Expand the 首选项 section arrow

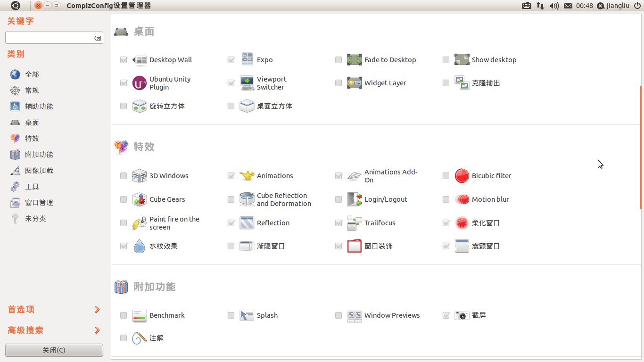(x=98, y=310)
